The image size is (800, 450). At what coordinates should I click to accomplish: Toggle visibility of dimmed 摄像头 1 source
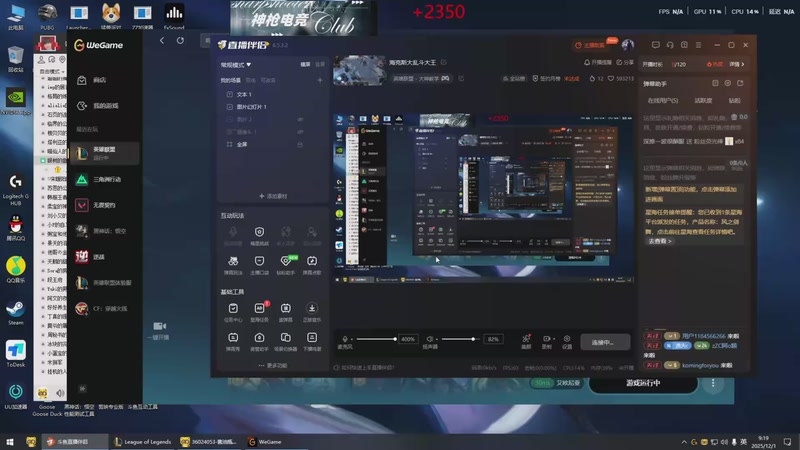tap(300, 132)
